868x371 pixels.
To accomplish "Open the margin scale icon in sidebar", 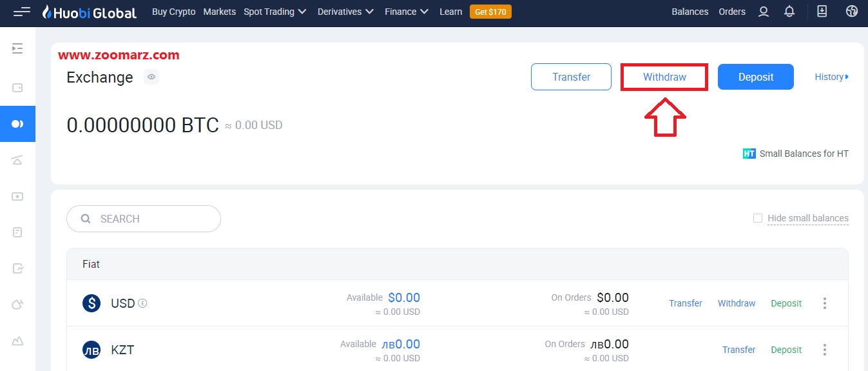I will coord(17,160).
